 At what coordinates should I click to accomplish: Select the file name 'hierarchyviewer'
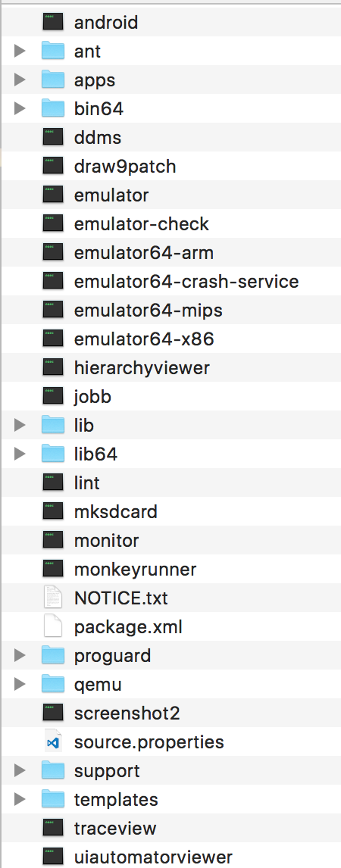142,368
